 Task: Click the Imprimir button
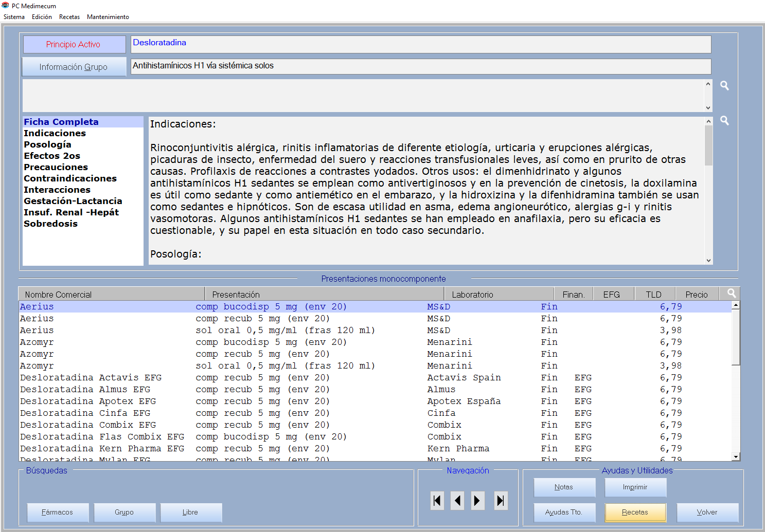tap(635, 487)
